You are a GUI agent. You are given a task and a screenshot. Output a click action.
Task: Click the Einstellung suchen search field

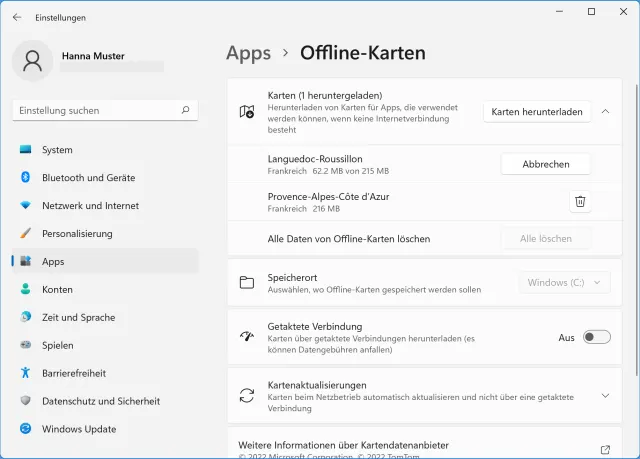95,110
